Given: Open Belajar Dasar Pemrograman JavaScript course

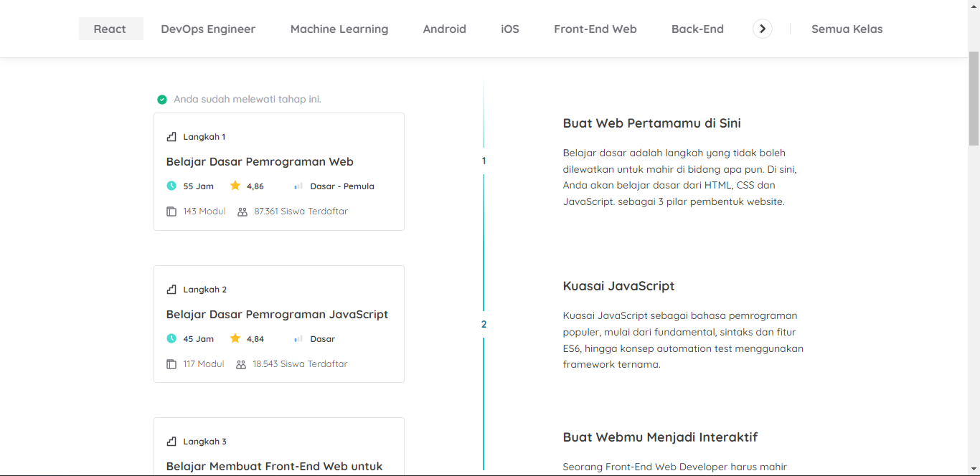Looking at the screenshot, I should coord(277,315).
